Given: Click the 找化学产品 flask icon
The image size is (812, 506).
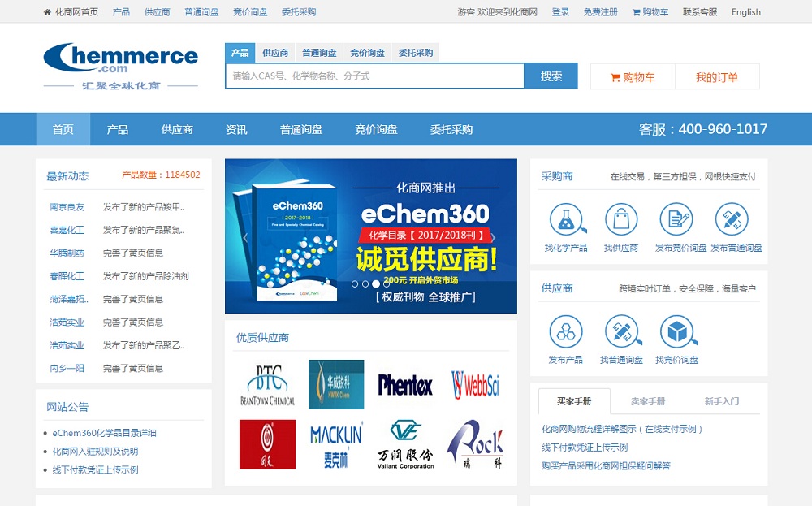Looking at the screenshot, I should tap(567, 219).
